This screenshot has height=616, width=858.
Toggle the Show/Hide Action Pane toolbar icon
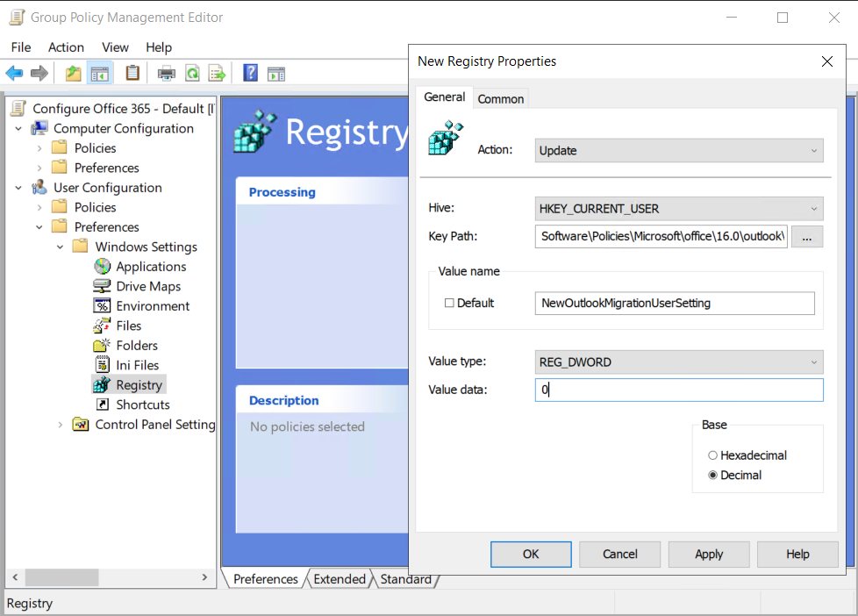pyautogui.click(x=276, y=74)
